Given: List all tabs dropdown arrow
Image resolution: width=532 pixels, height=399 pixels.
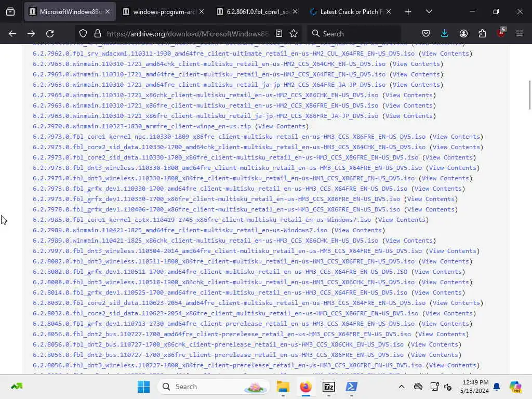Looking at the screenshot, I should (x=429, y=11).
